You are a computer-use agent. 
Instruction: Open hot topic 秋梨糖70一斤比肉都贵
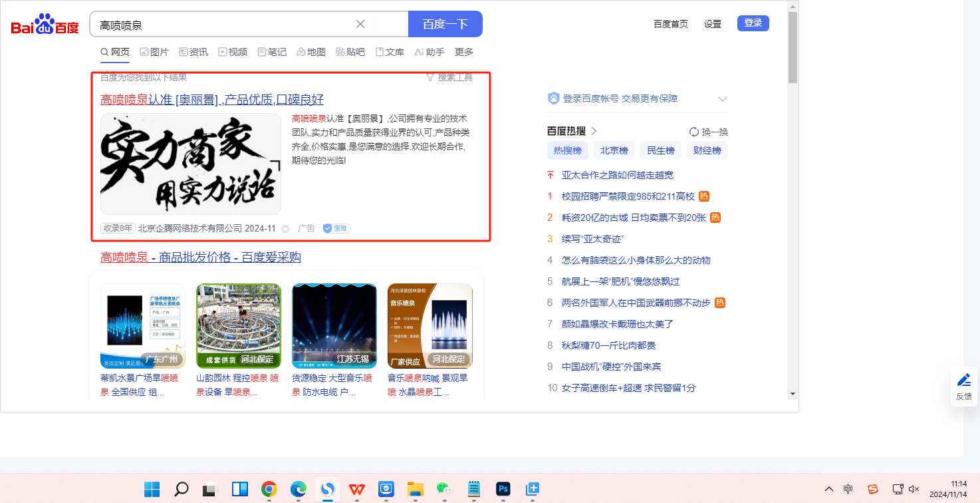[608, 345]
